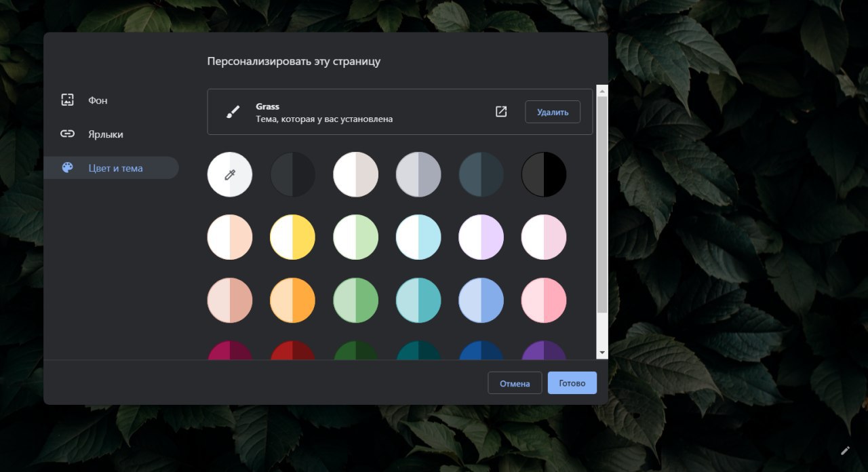Select the teal turquoise swatch
This screenshot has height=472, width=868.
418,300
